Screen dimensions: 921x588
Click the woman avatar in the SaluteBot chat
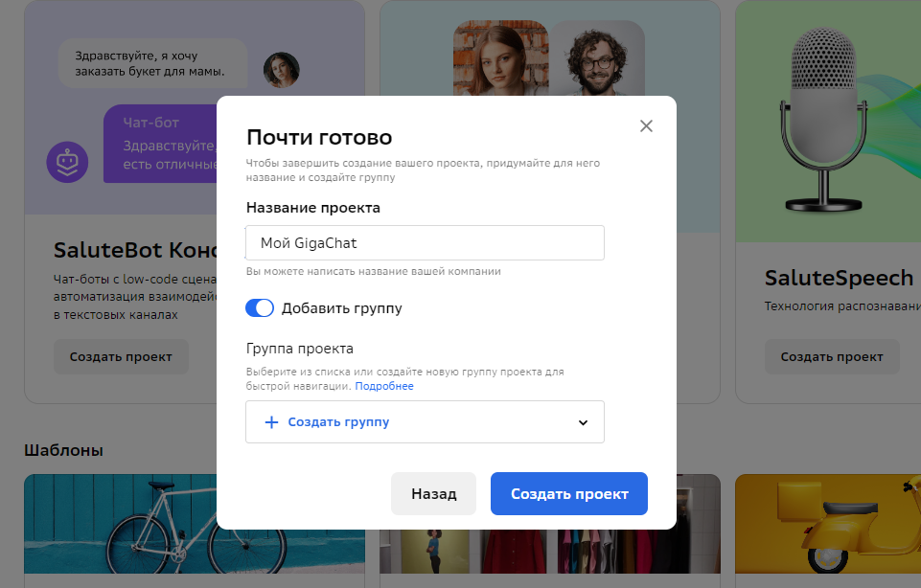pos(281,69)
